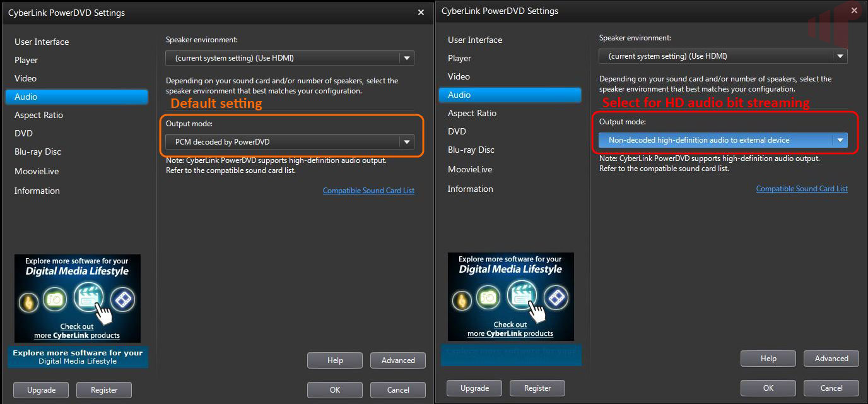This screenshot has height=404, width=868.
Task: Confirm with OK in right dialog
Action: (768, 388)
